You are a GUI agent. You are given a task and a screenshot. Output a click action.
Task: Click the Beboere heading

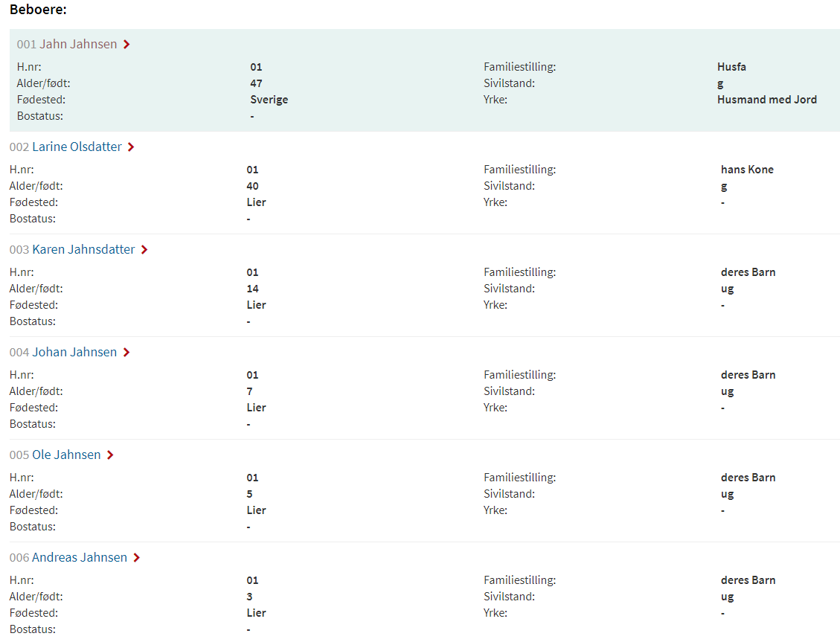pos(38,10)
